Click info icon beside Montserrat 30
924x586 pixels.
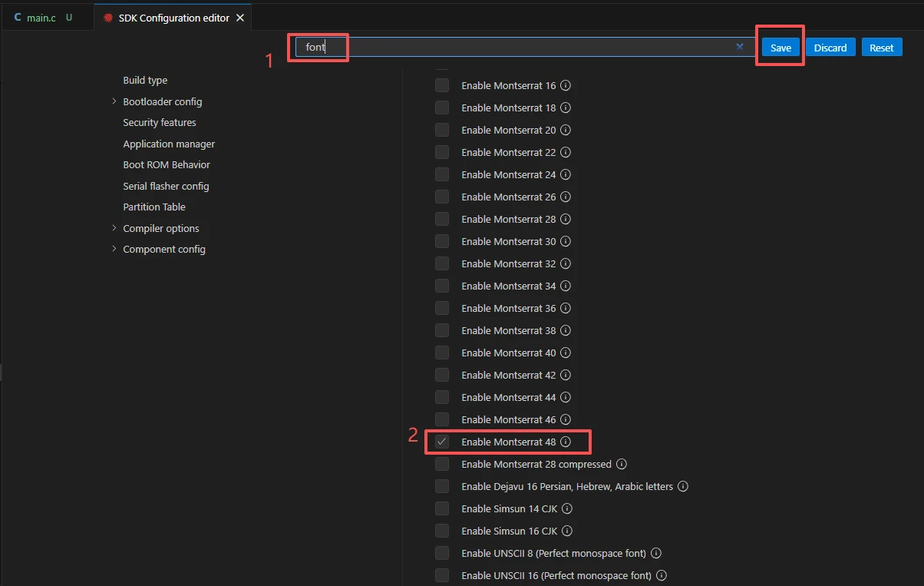point(566,242)
